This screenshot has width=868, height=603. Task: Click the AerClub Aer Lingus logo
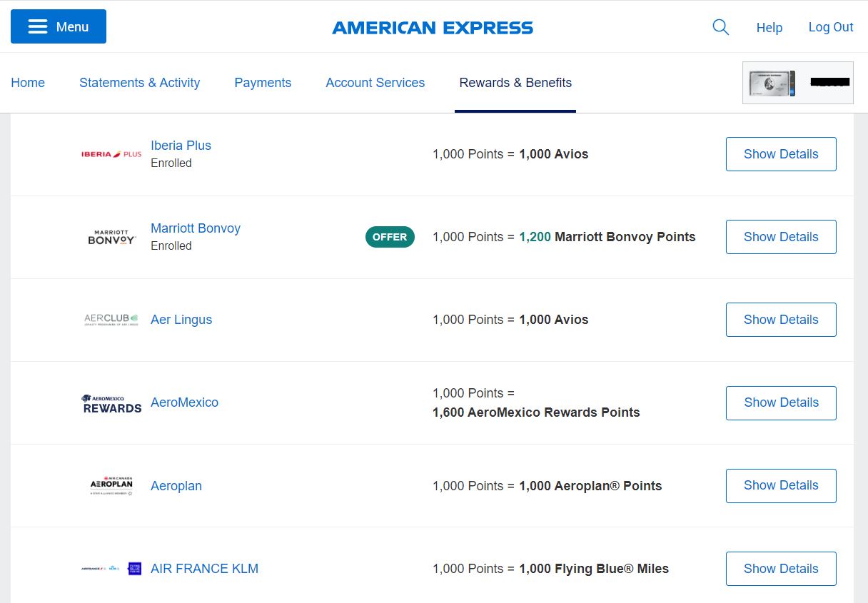coord(111,320)
